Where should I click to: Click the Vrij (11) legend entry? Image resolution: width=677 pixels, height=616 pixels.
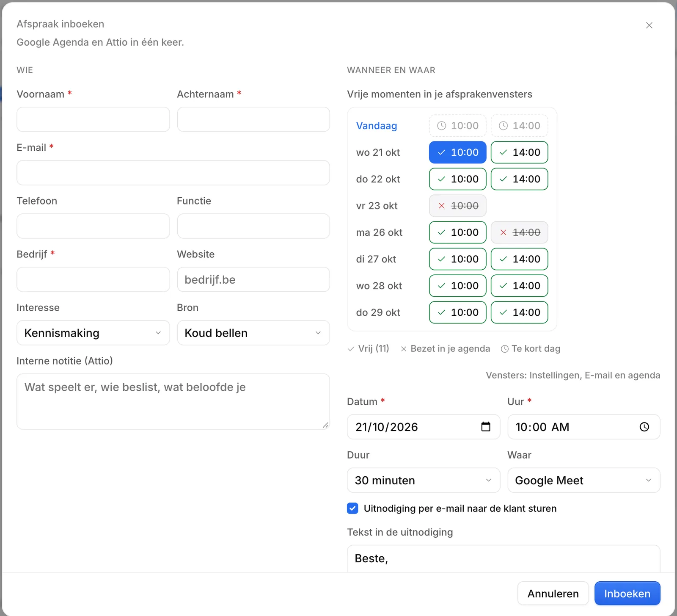(368, 348)
